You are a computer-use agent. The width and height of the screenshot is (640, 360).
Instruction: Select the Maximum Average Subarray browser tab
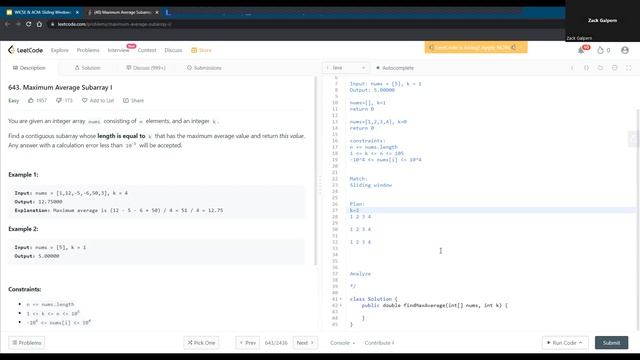pyautogui.click(x=122, y=12)
